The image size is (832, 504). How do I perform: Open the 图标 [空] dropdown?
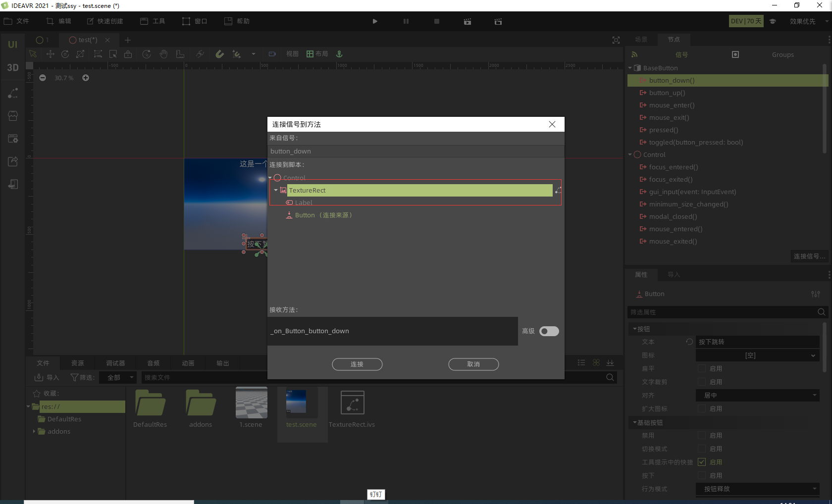click(757, 355)
